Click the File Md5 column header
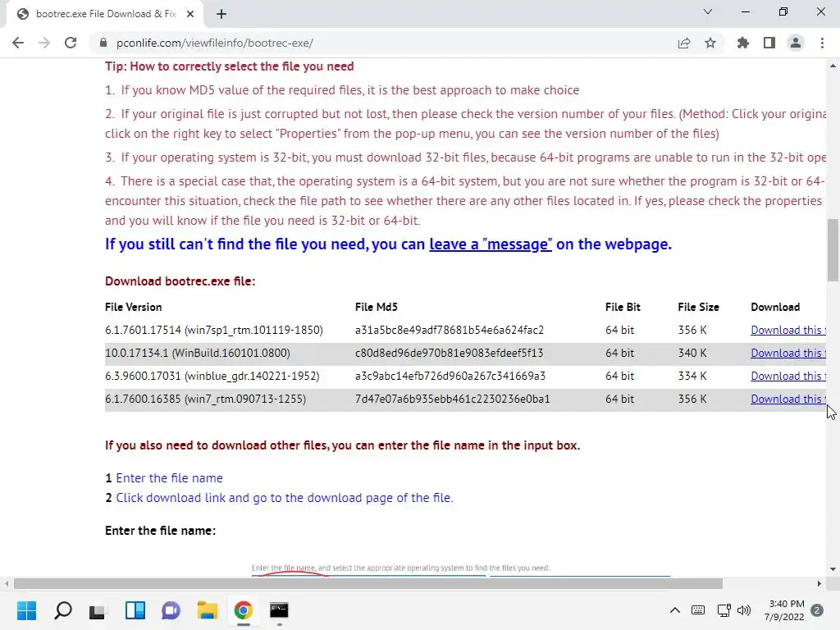This screenshot has width=840, height=630. [x=376, y=307]
